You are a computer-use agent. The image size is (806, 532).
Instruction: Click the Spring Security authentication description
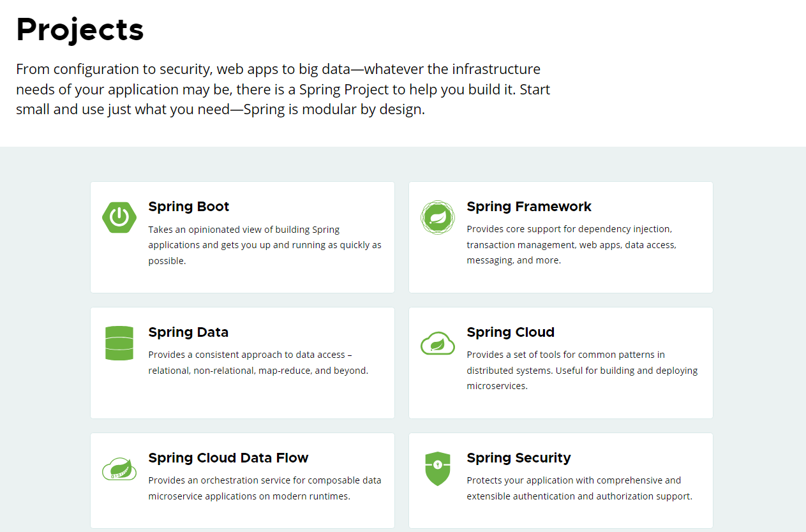click(579, 488)
